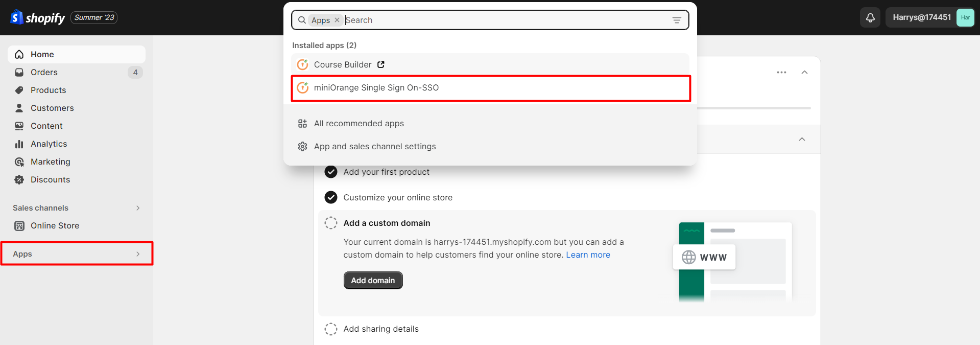This screenshot has height=345, width=980.
Task: Click the Analytics bar chart icon
Action: 19,144
